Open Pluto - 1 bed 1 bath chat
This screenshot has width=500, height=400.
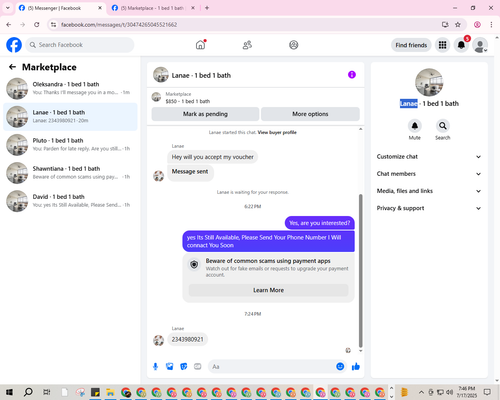point(70,145)
